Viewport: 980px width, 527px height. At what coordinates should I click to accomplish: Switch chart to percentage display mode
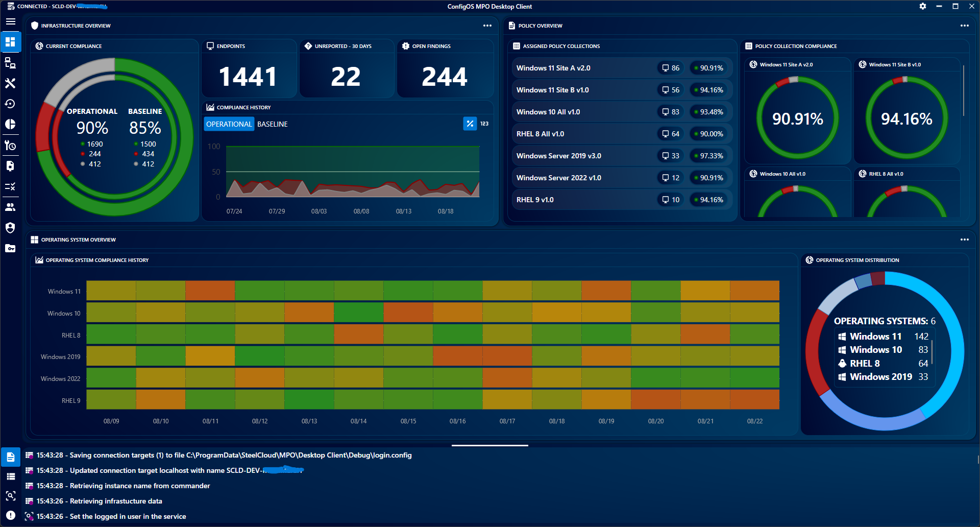[470, 124]
